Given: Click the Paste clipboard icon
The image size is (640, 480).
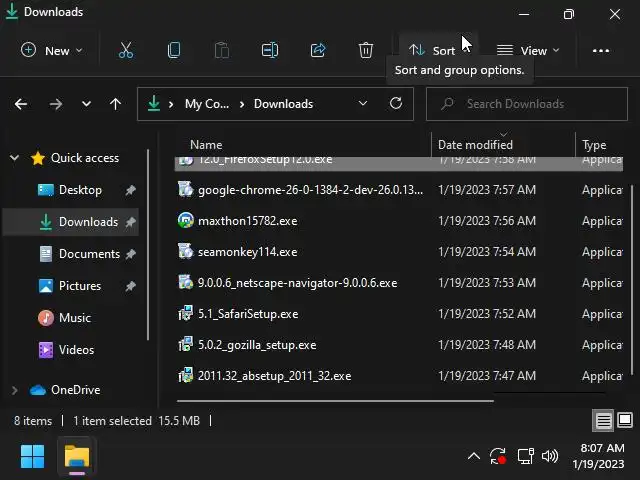Looking at the screenshot, I should point(222,51).
